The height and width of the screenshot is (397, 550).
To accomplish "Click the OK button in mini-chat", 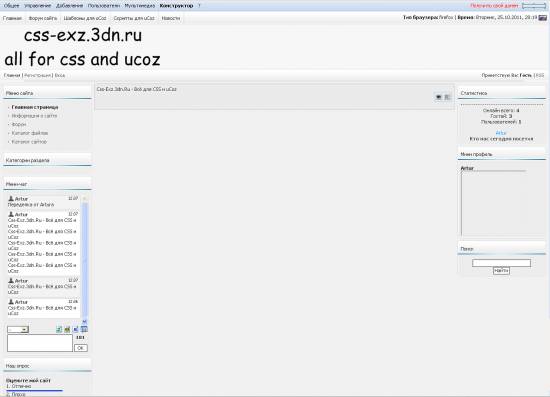I will coord(81,348).
